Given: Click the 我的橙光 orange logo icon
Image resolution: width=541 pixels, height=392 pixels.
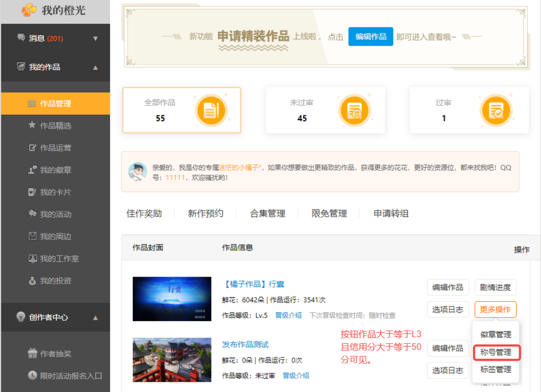Looking at the screenshot, I should click(x=29, y=10).
